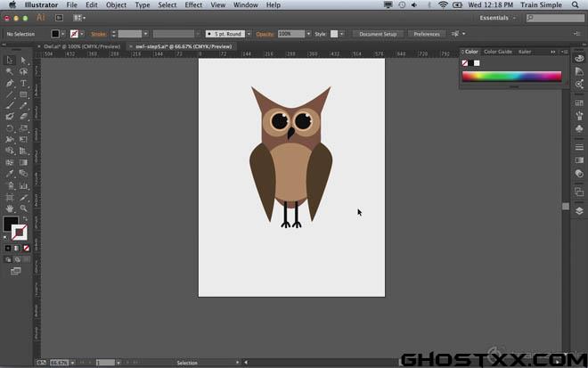The image size is (588, 368).
Task: Open the Opacity value dropdown
Action: [x=308, y=34]
